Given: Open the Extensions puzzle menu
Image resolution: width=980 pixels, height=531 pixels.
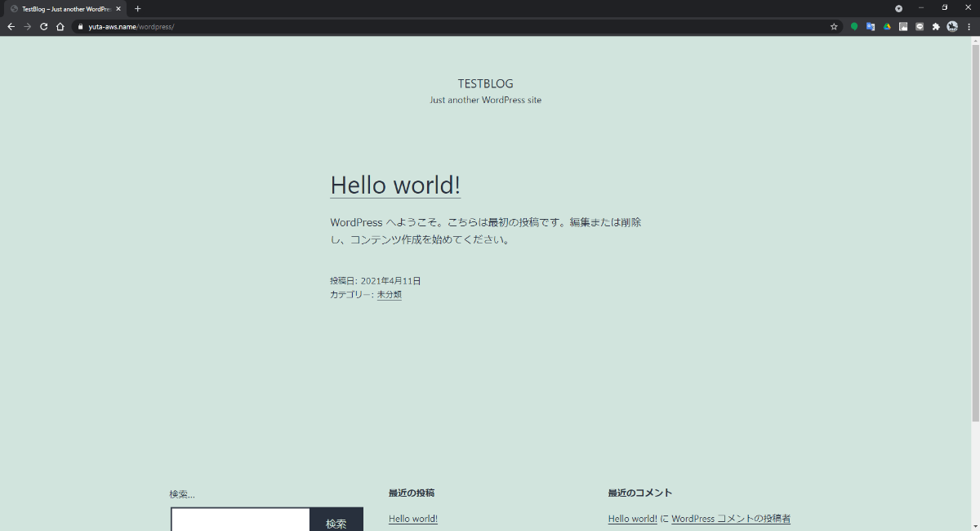Looking at the screenshot, I should [936, 26].
